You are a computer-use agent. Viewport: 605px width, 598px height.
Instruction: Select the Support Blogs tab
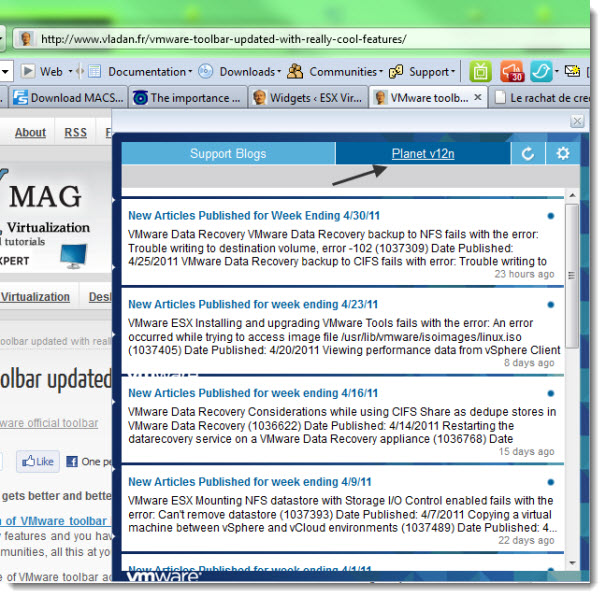click(x=228, y=154)
